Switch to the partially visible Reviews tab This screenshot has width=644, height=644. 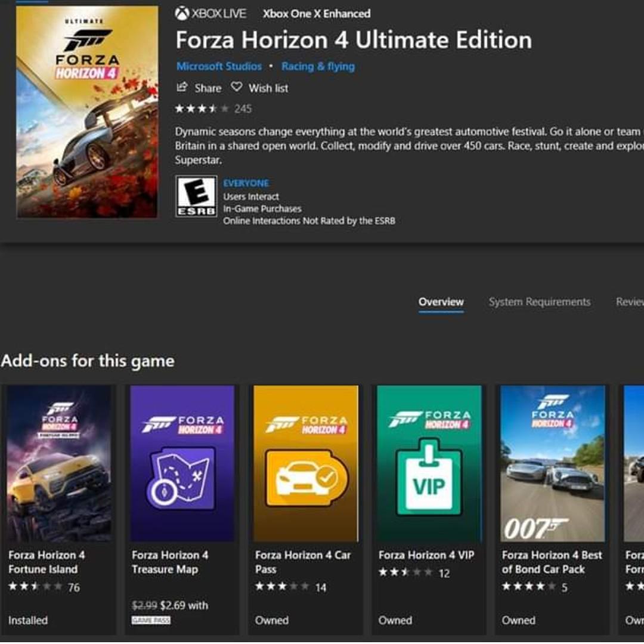click(630, 302)
